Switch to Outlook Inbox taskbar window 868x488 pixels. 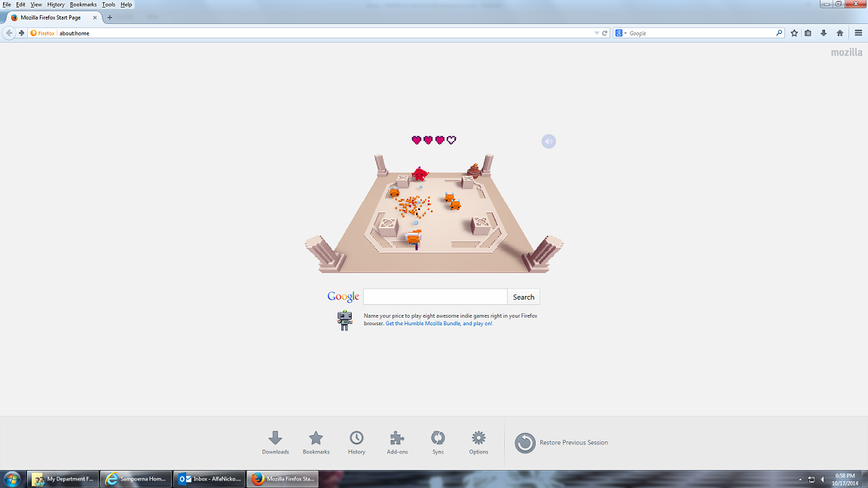tap(209, 479)
